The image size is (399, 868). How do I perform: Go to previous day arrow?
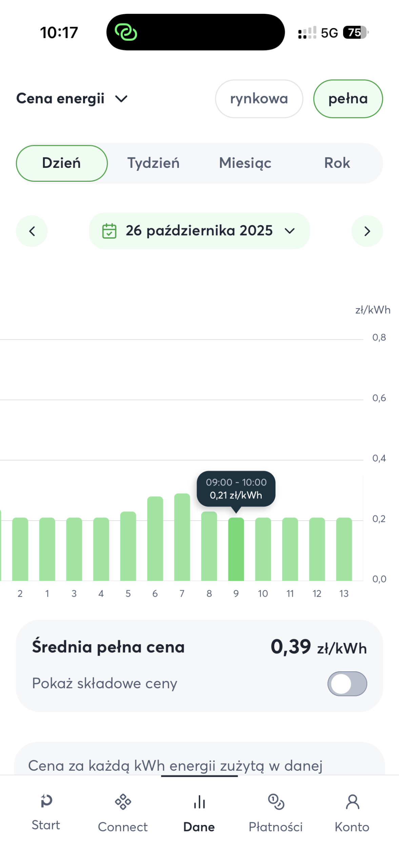32,231
